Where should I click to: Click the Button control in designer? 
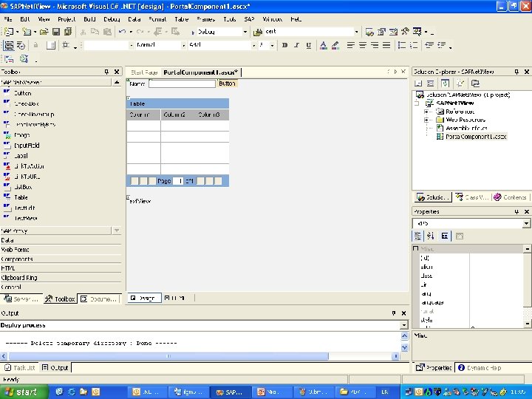coord(227,83)
